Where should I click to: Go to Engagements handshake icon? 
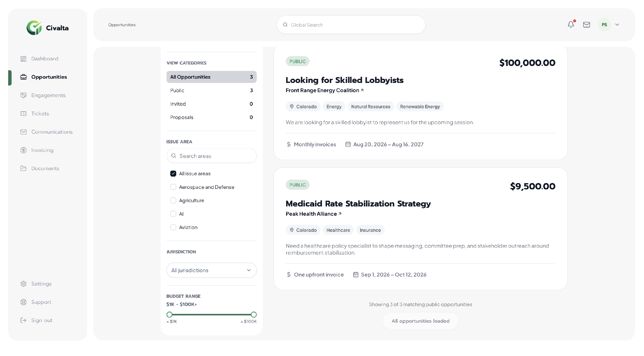coord(23,95)
